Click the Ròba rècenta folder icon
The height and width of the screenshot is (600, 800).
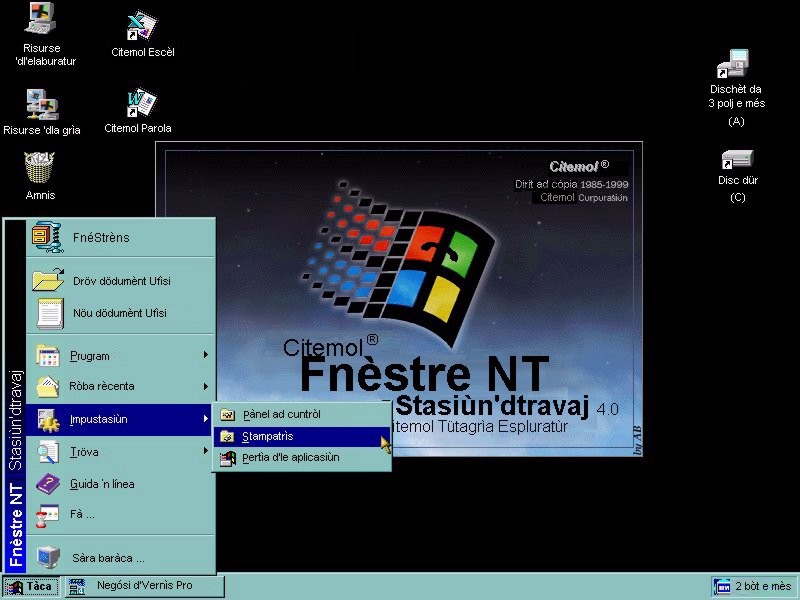(x=48, y=386)
